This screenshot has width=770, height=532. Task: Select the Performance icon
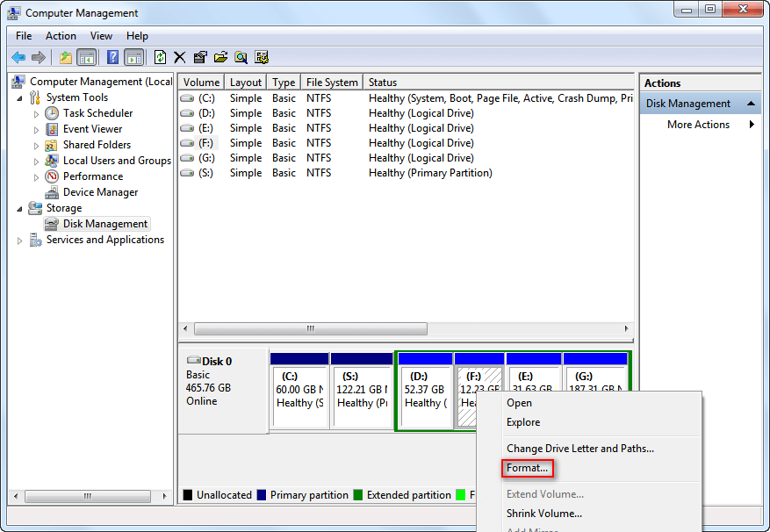(x=52, y=176)
